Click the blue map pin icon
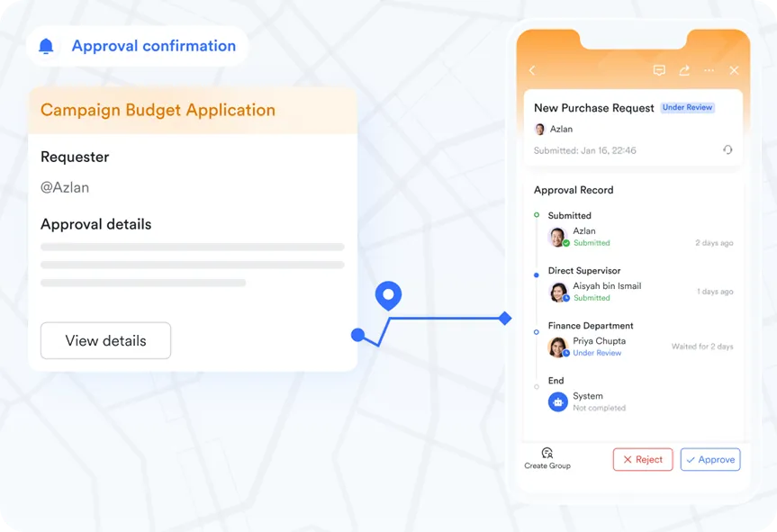 [x=389, y=295]
